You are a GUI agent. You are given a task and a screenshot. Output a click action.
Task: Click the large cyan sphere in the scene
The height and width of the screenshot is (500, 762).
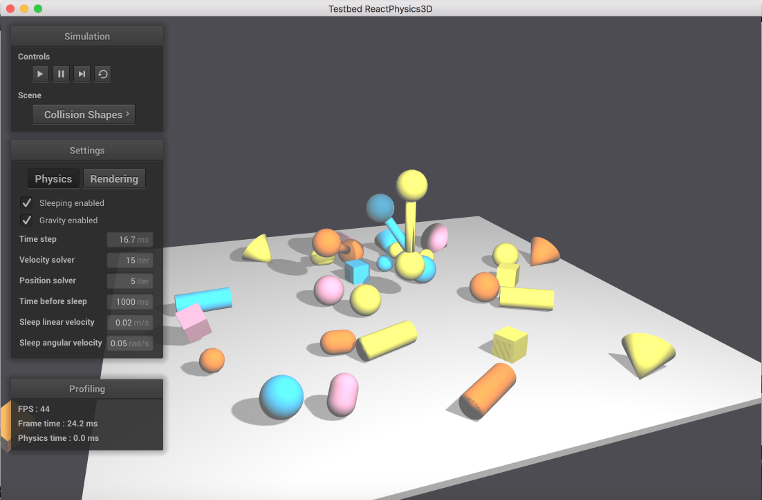pos(281,397)
